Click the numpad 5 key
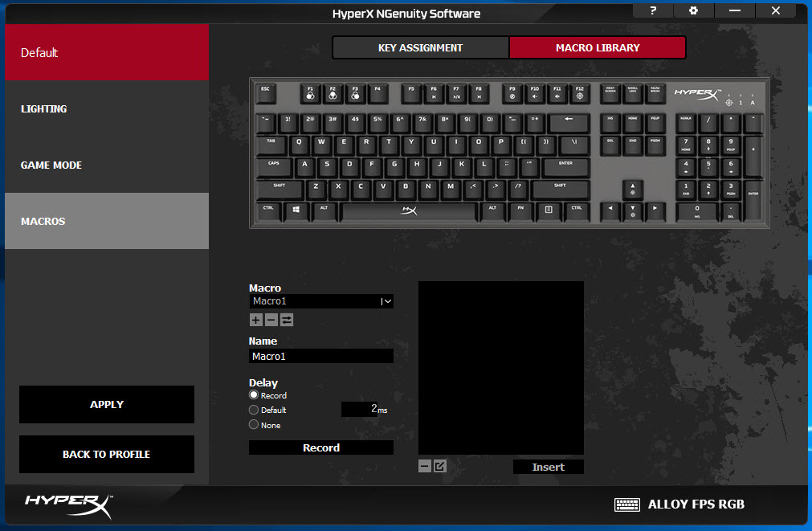 coord(708,168)
